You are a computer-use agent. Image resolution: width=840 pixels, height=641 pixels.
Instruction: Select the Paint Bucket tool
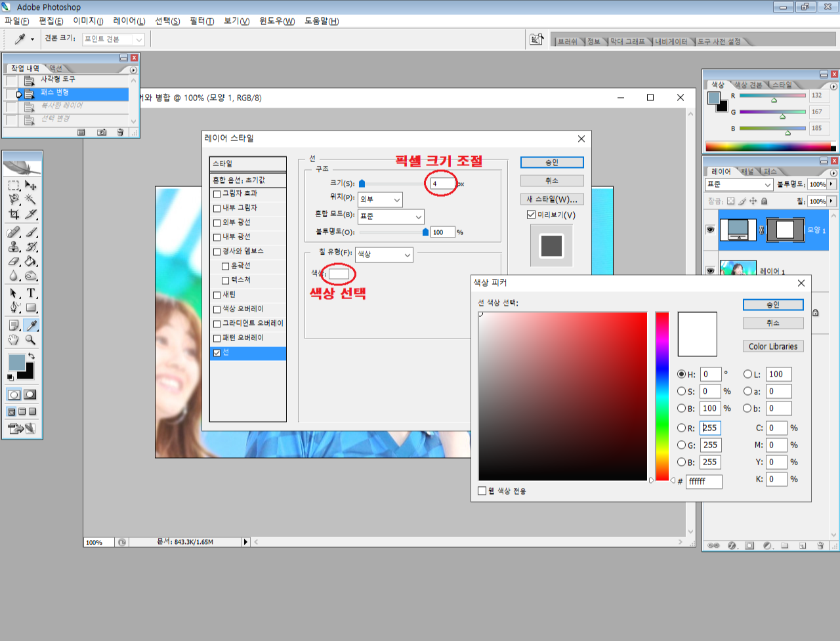(30, 261)
